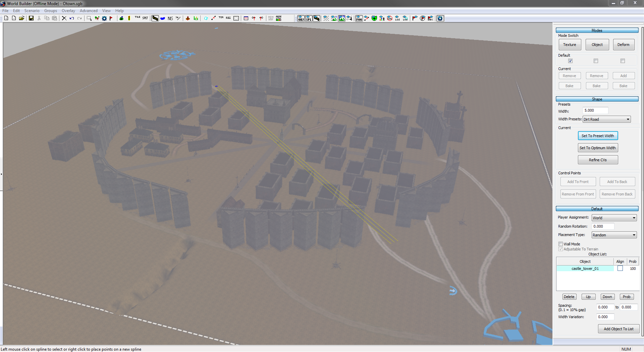Collapse the Shape panel header

(x=597, y=99)
